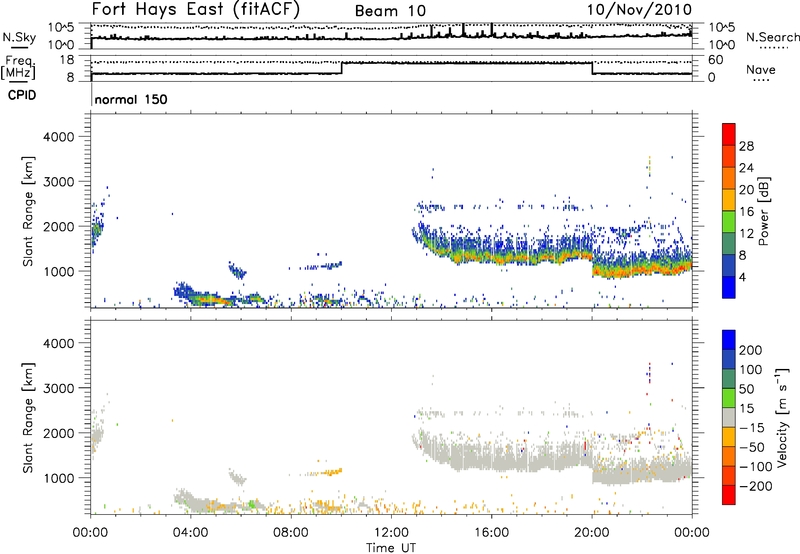Select the light green segment of Power colorbar
Image resolution: width=800 pixels, height=554 pixels.
[729, 222]
